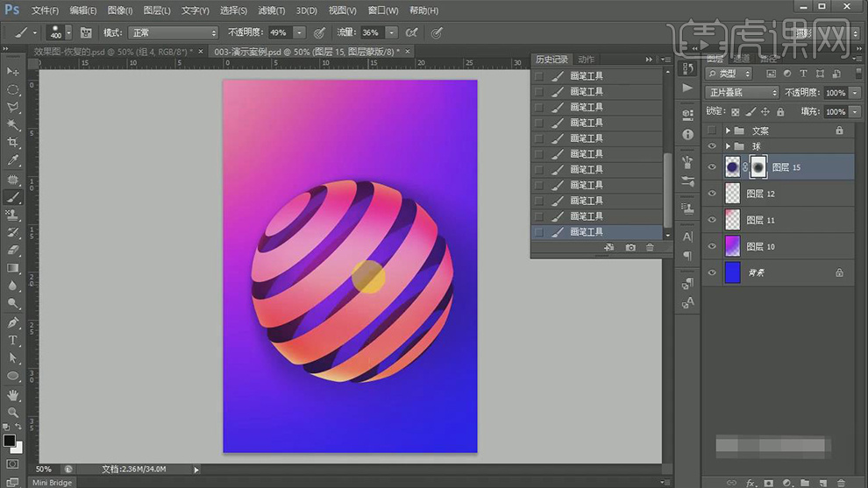Screen dimensions: 868x488
Task: Toggle visibility of the 背景 layer
Action: click(x=712, y=273)
